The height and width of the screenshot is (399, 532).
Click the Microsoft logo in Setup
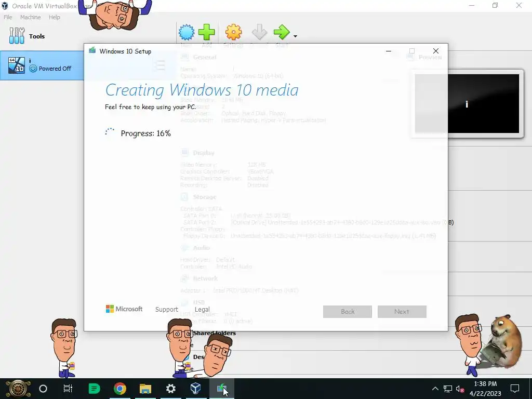point(124,309)
